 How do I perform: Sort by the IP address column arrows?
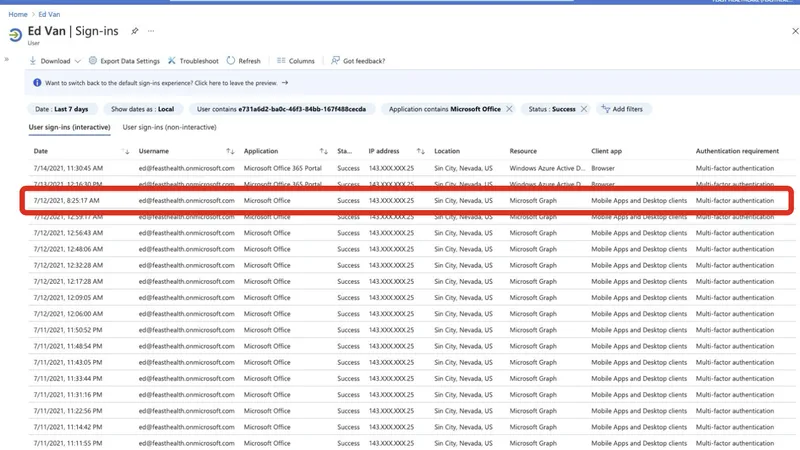[x=420, y=151]
